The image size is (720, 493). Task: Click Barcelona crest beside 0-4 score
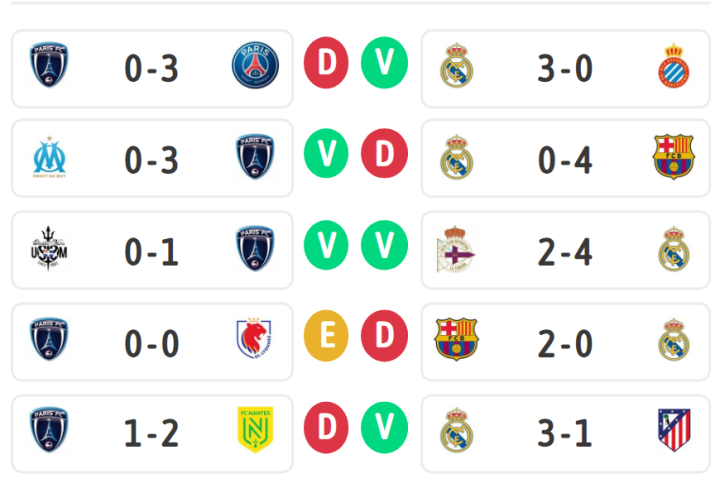(675, 157)
